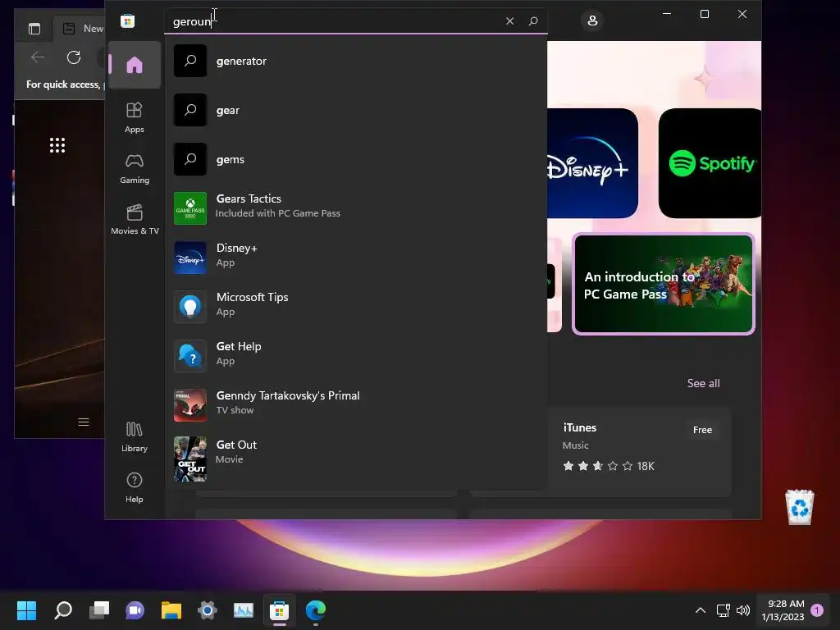Open the Gaming section
The height and width of the screenshot is (630, 840).
pos(135,168)
